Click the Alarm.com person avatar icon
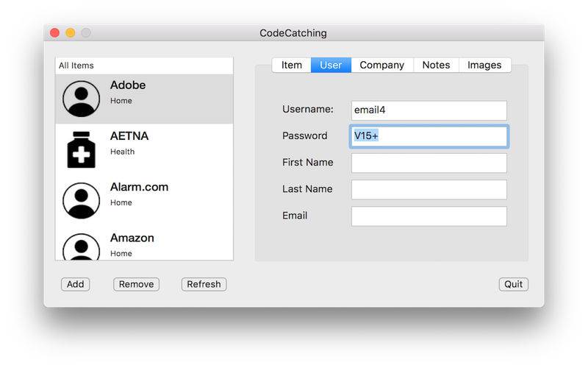 coord(82,200)
